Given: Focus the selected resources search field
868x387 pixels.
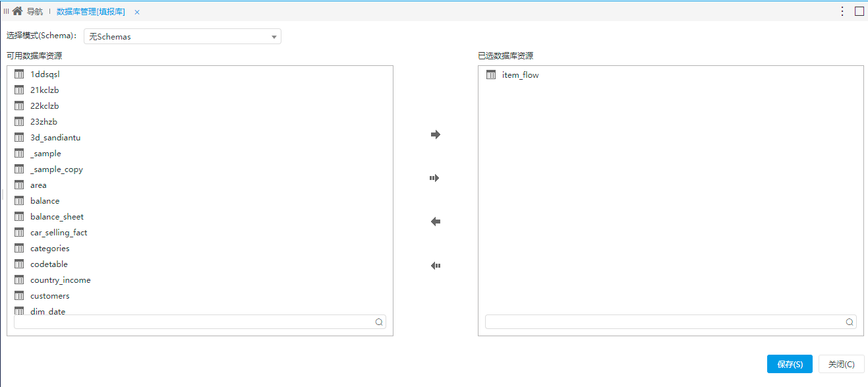Looking at the screenshot, I should point(671,322).
